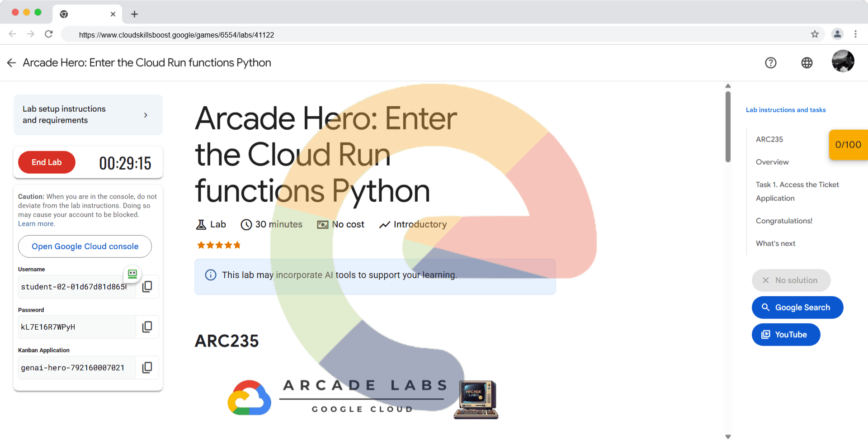Open the language globe icon
This screenshot has width=868, height=441.
click(x=807, y=63)
